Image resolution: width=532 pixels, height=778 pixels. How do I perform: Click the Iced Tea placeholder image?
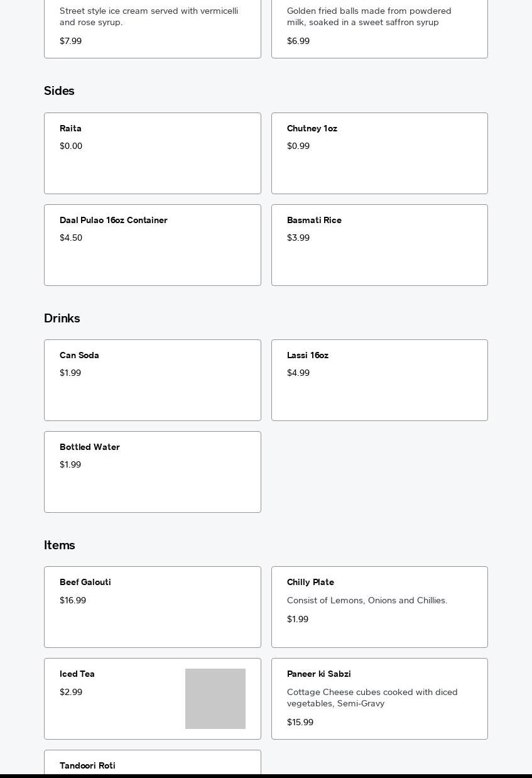pos(215,699)
